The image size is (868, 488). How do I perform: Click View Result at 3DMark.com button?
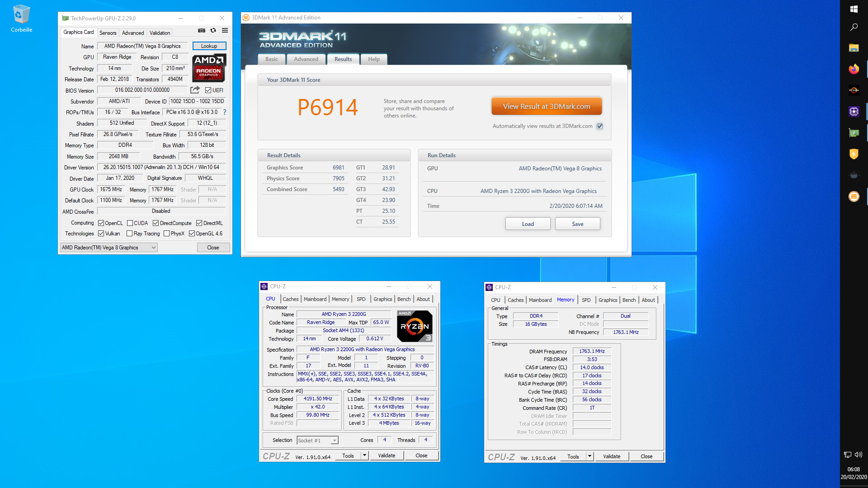[x=547, y=107]
